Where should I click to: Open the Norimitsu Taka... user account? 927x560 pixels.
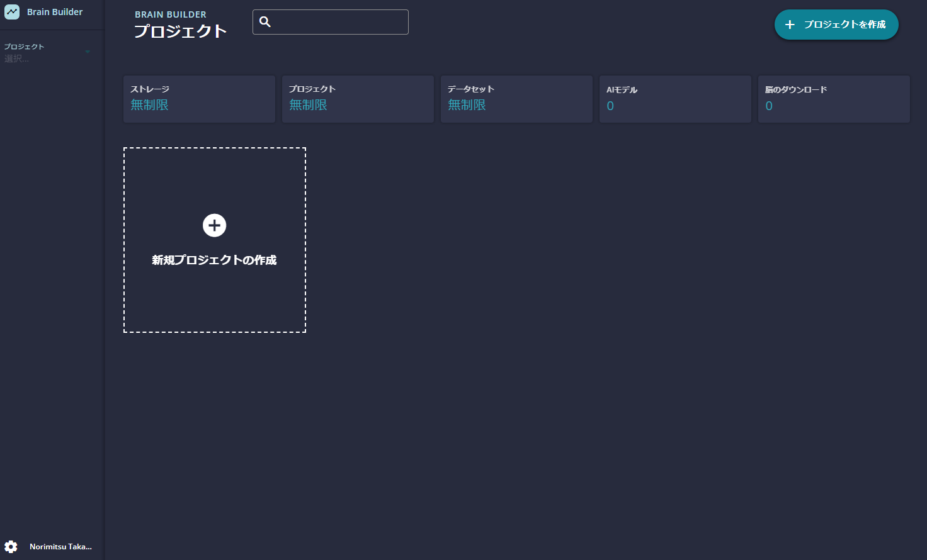coord(60,547)
